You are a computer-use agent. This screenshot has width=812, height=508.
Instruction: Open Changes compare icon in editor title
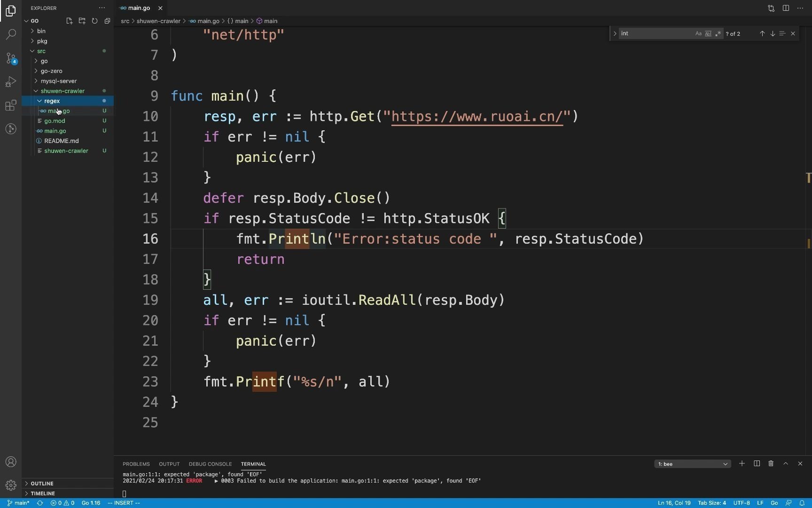click(771, 8)
